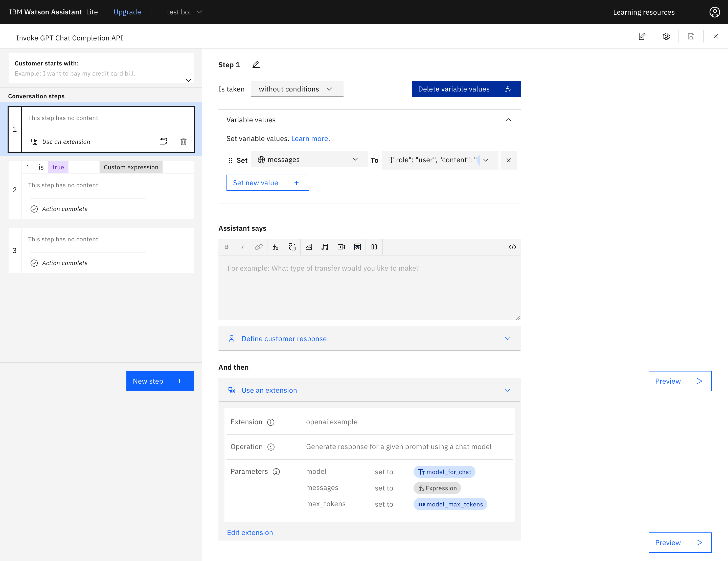The width and height of the screenshot is (728, 561).
Task: Collapse the Variable values section
Action: (508, 120)
